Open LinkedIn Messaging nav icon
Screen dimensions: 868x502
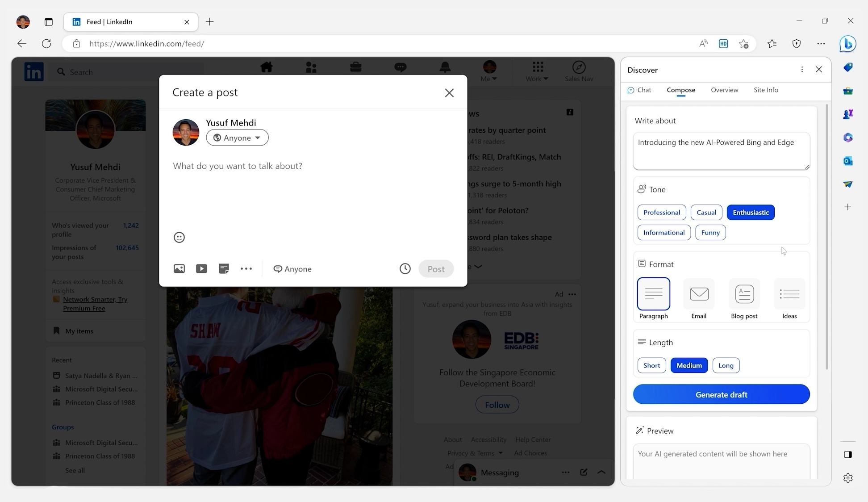401,67
